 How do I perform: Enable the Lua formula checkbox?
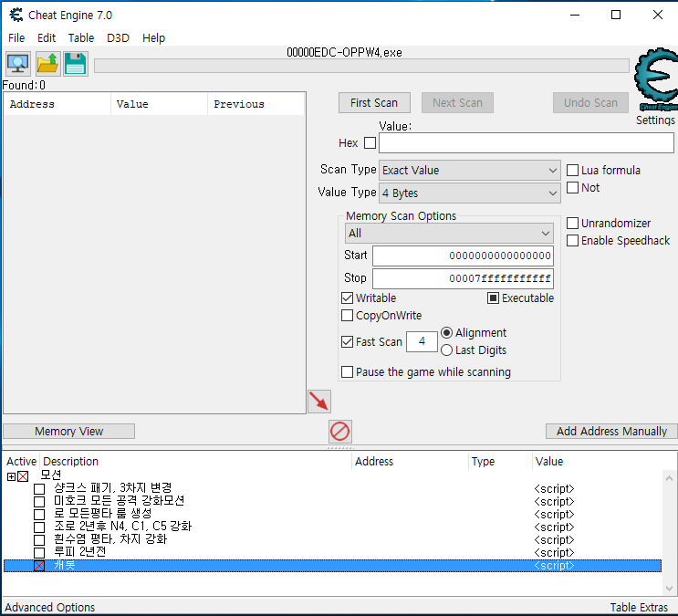(572, 170)
